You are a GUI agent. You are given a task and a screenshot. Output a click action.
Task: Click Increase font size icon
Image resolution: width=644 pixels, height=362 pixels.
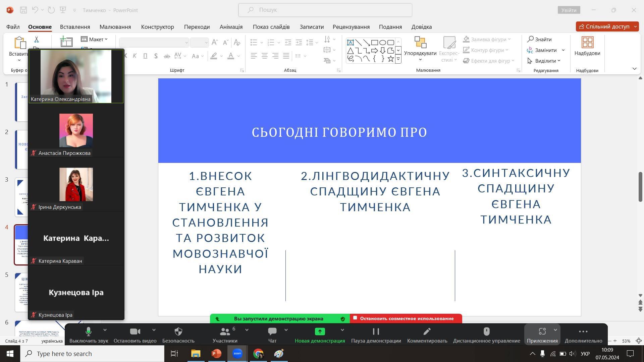tap(215, 42)
